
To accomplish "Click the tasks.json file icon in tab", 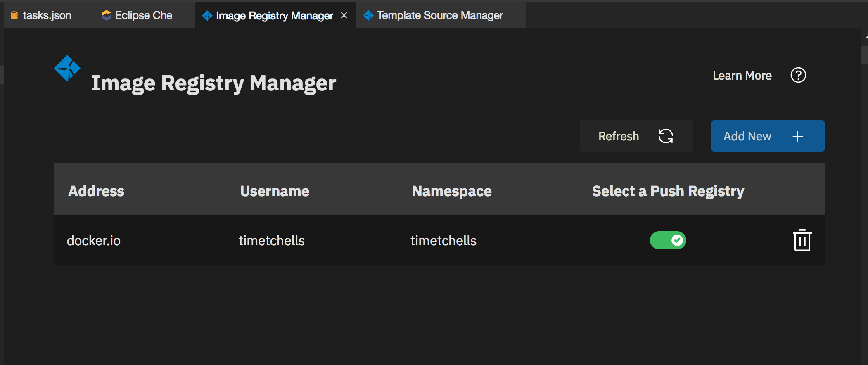I will click(14, 16).
